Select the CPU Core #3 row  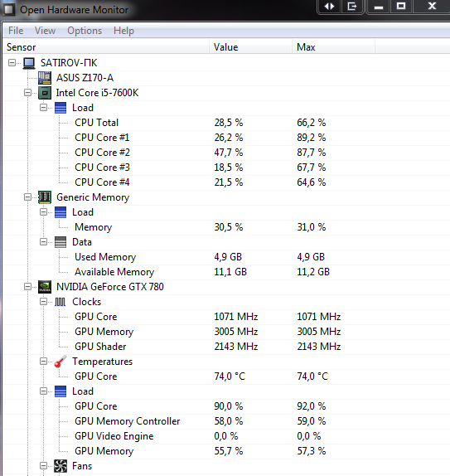pos(226,168)
